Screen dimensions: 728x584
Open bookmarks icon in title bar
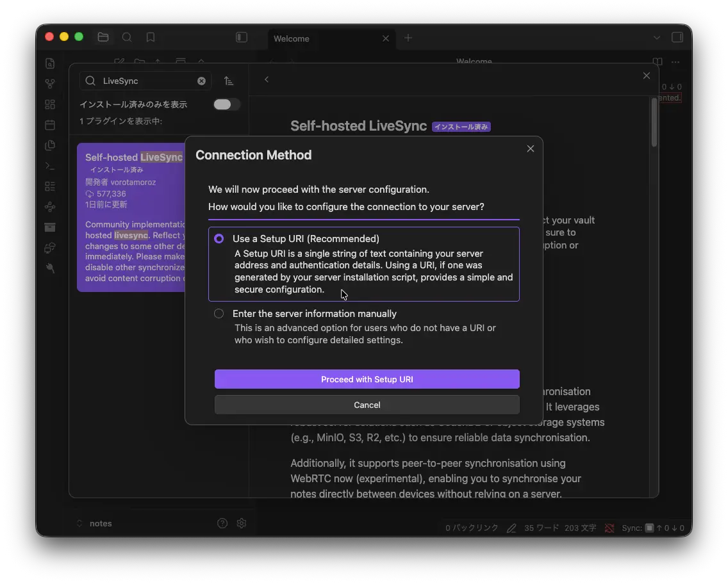click(x=151, y=37)
